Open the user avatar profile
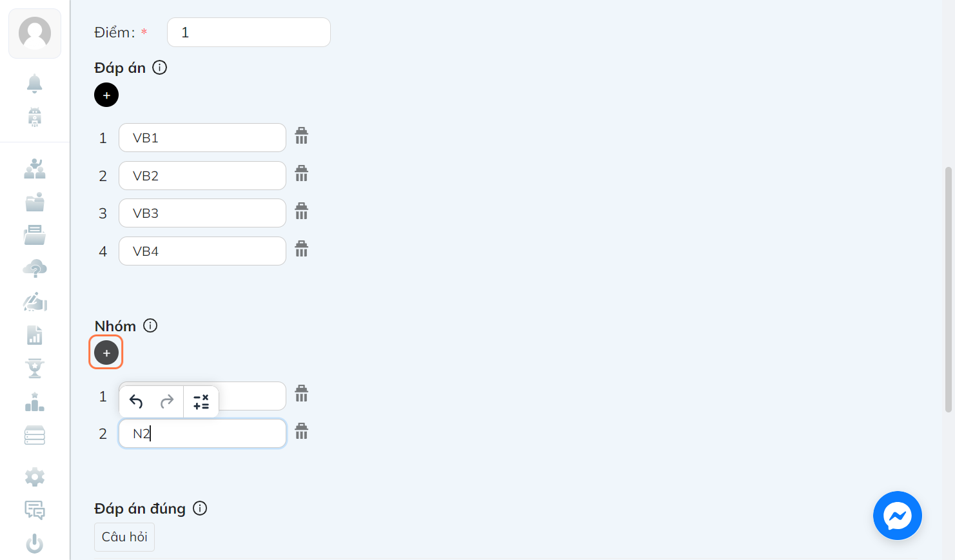This screenshot has width=955, height=560. pyautogui.click(x=35, y=34)
